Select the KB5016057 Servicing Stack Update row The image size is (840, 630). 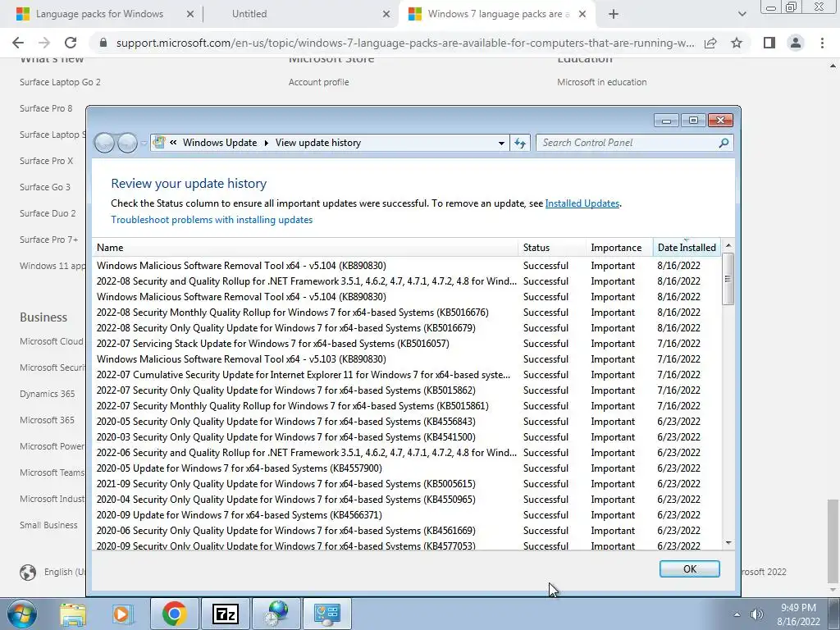point(407,344)
